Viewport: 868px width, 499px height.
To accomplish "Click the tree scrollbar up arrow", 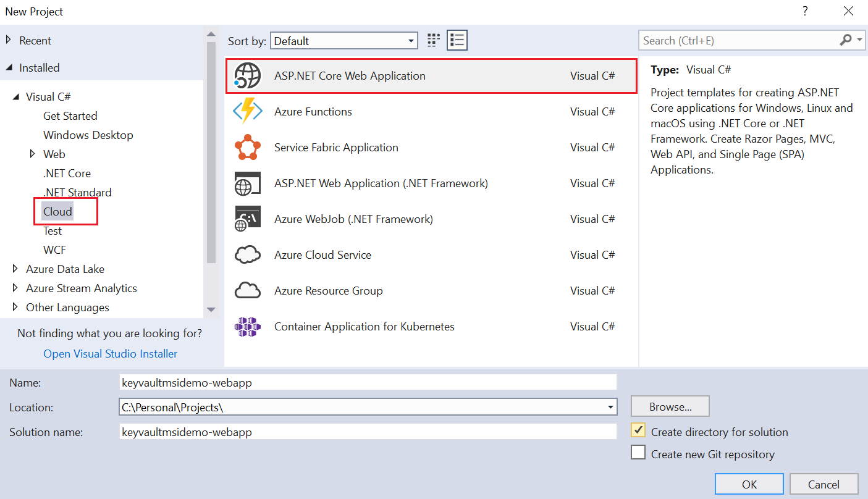I will tap(211, 33).
